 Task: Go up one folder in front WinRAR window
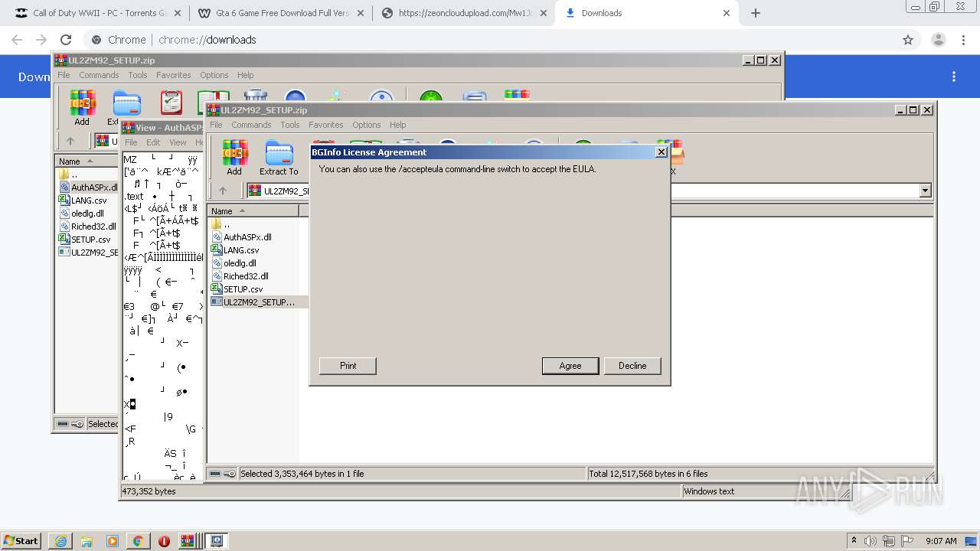(223, 191)
